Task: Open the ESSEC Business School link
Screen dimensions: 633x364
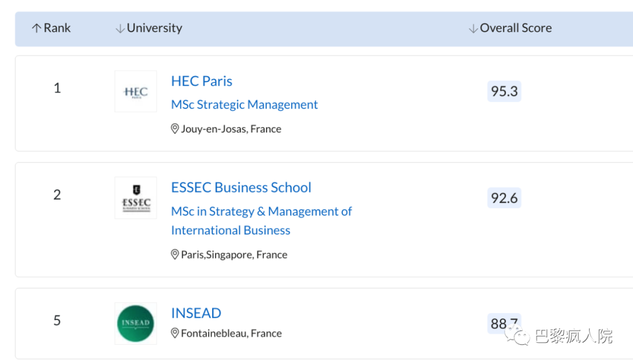Action: 241,188
